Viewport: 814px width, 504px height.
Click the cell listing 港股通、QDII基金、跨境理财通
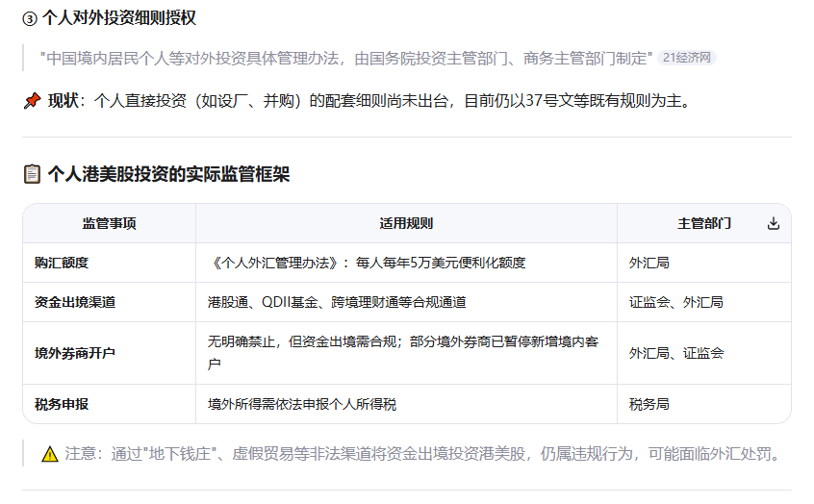(406, 302)
